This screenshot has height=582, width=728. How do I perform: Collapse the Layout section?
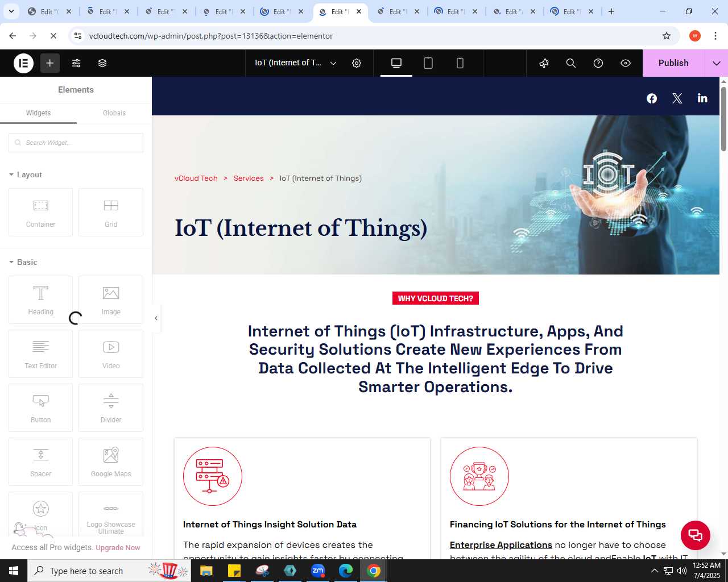(26, 174)
